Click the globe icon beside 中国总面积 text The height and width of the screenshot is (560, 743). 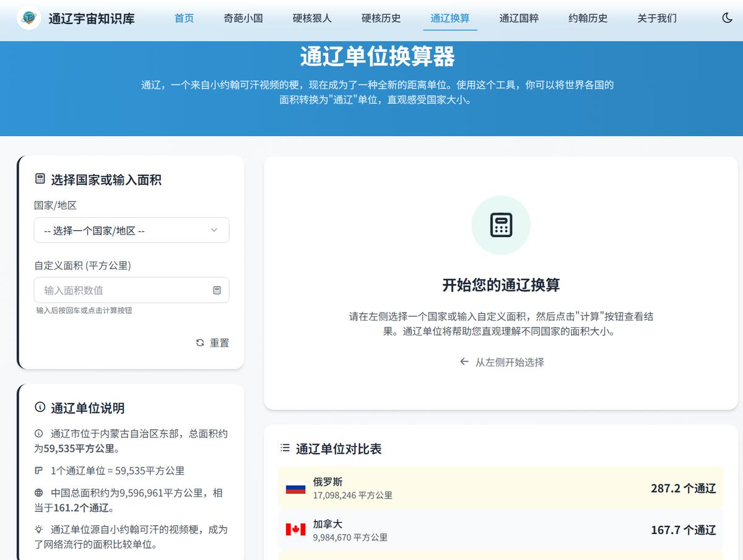pyautogui.click(x=39, y=493)
